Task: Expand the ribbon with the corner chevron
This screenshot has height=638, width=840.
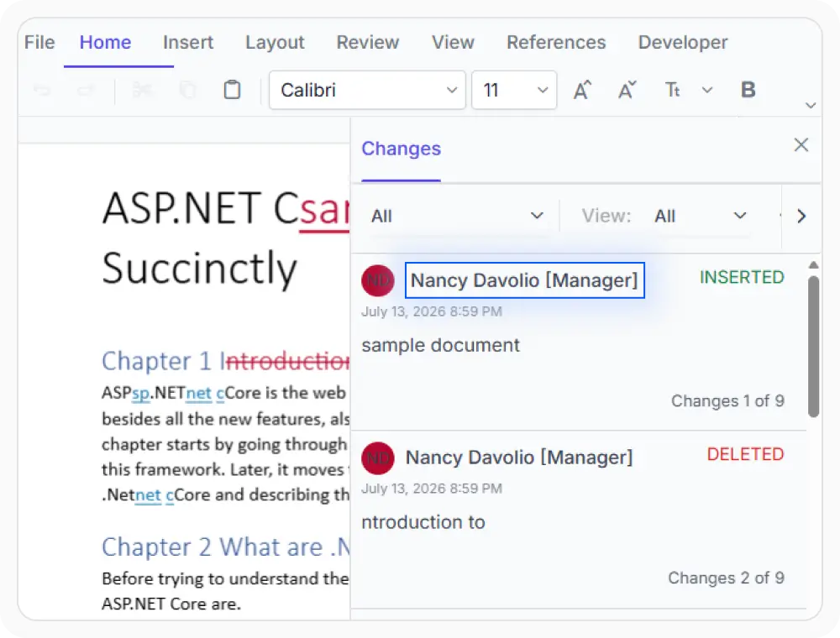Action: click(x=811, y=106)
